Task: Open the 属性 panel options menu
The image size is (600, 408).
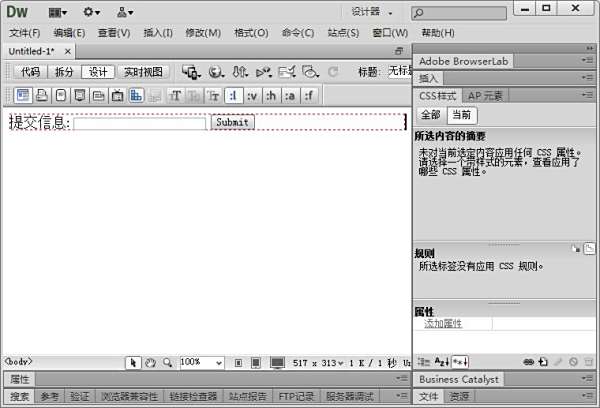Action: (401, 379)
